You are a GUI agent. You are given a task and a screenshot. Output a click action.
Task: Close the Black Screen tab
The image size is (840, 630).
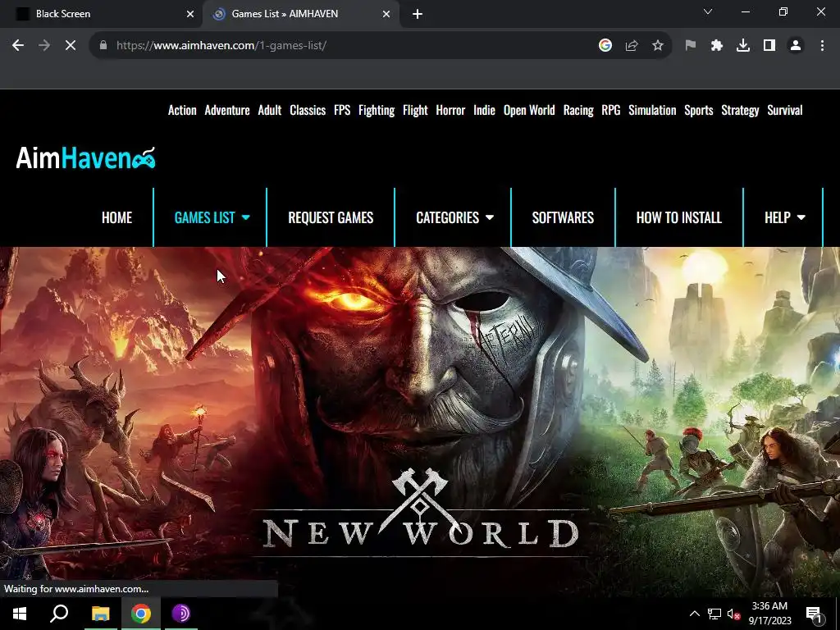pyautogui.click(x=190, y=14)
